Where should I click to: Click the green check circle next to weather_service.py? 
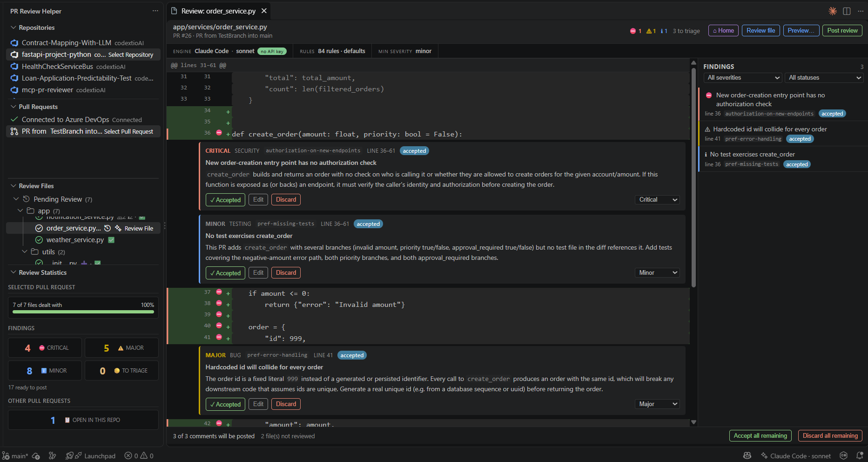pos(39,240)
